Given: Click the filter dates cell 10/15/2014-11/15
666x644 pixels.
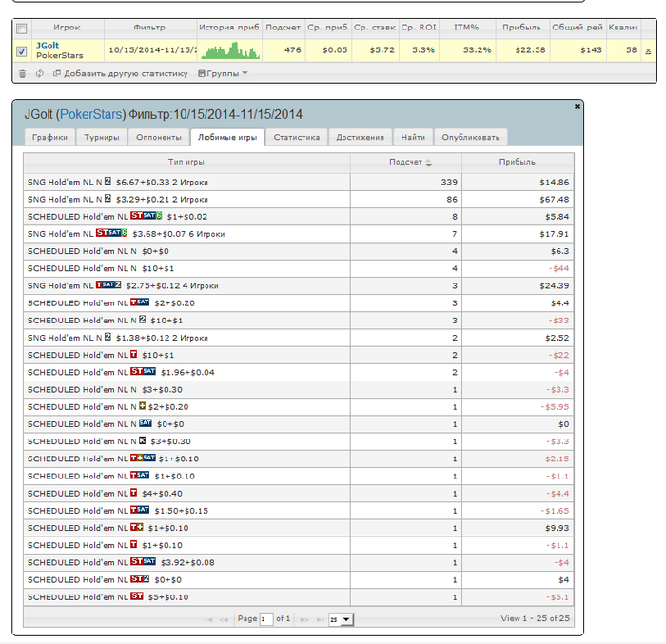Looking at the screenshot, I should [150, 50].
